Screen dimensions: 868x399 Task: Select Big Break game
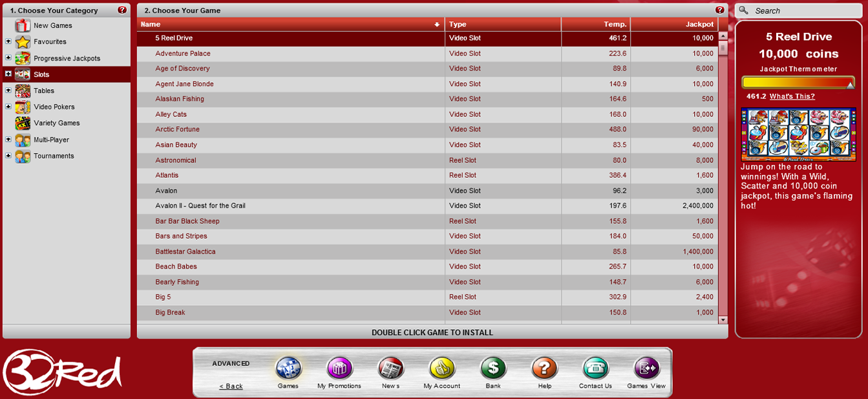pyautogui.click(x=427, y=312)
